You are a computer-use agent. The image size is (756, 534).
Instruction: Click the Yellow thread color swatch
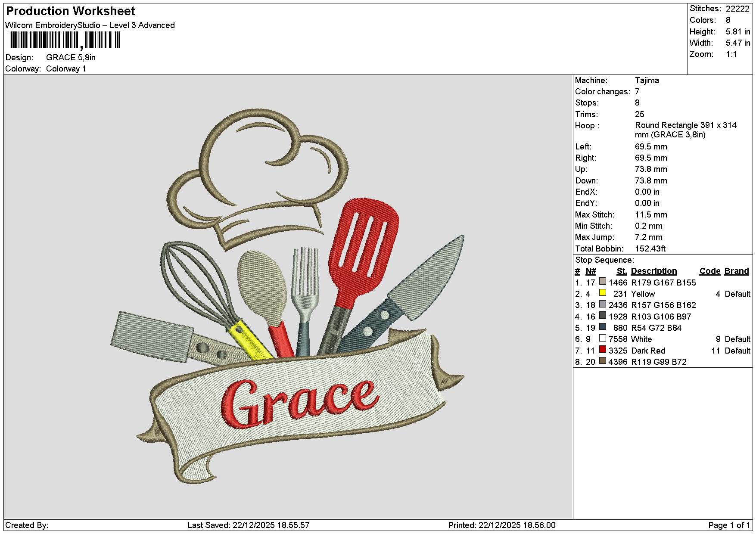pyautogui.click(x=603, y=293)
